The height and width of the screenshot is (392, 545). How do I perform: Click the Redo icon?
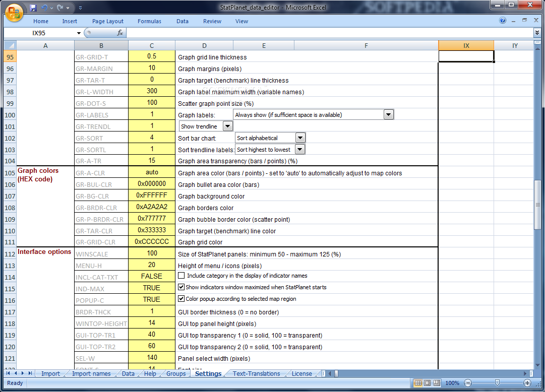[x=60, y=7]
